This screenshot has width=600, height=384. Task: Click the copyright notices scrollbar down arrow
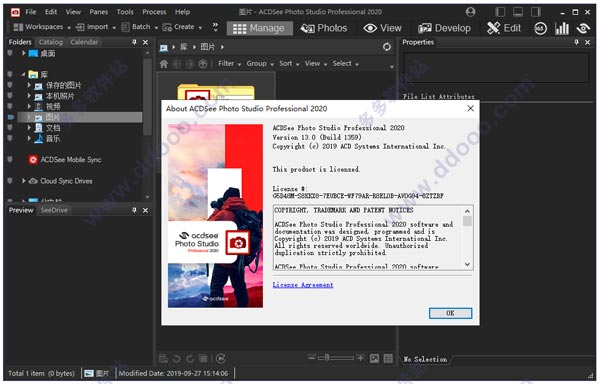pos(467,265)
